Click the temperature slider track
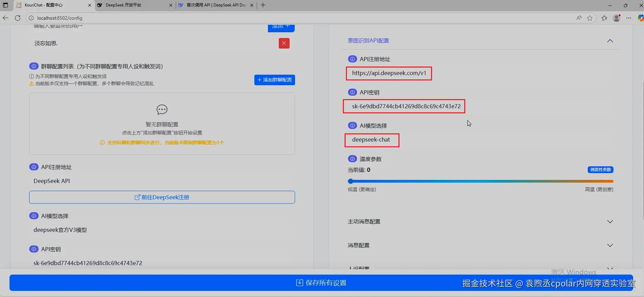This screenshot has height=297, width=644. 481,181
